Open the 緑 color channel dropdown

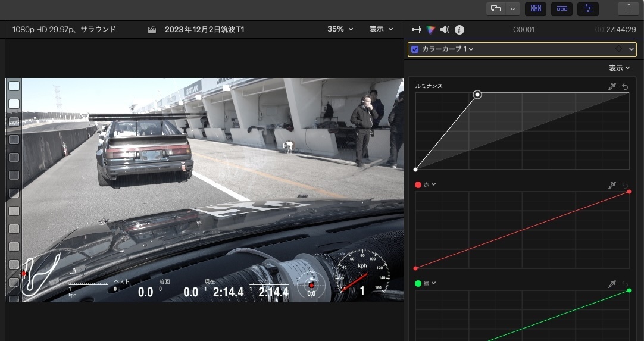click(x=430, y=283)
